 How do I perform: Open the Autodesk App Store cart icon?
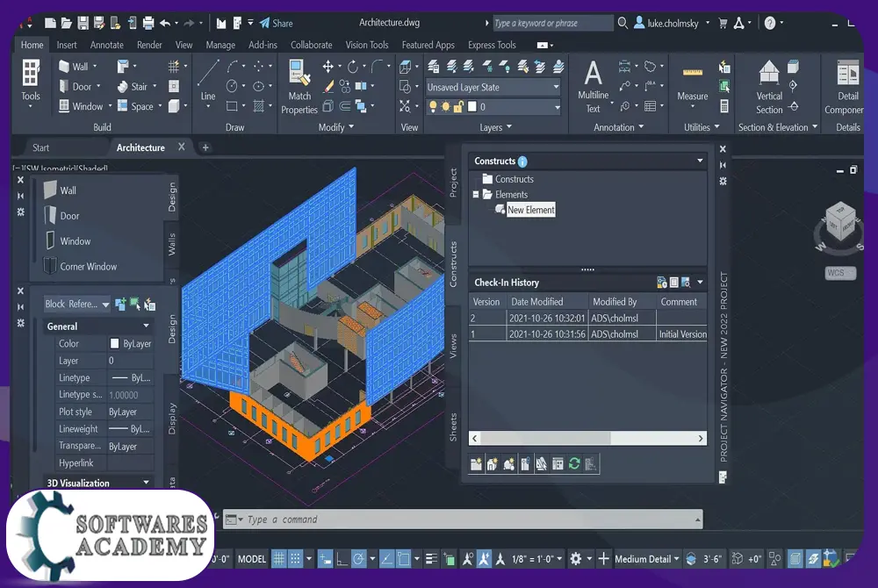[723, 23]
